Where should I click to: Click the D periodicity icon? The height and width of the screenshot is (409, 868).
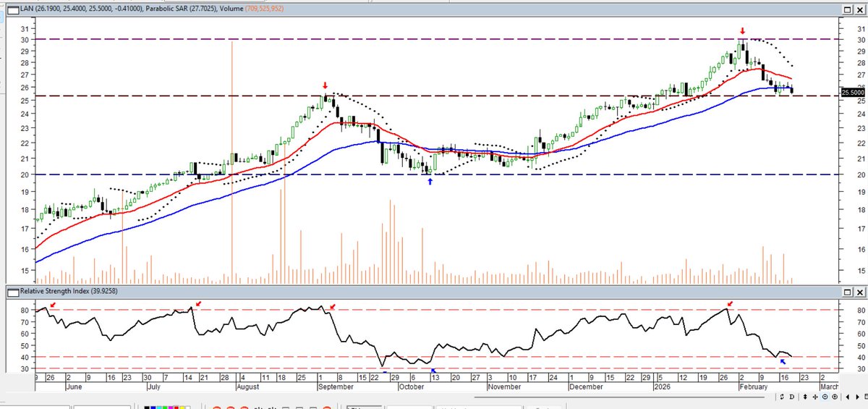pyautogui.click(x=792, y=397)
